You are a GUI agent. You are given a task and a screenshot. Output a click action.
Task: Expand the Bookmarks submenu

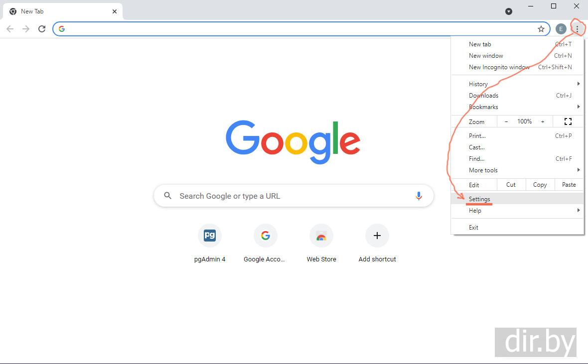tap(518, 107)
